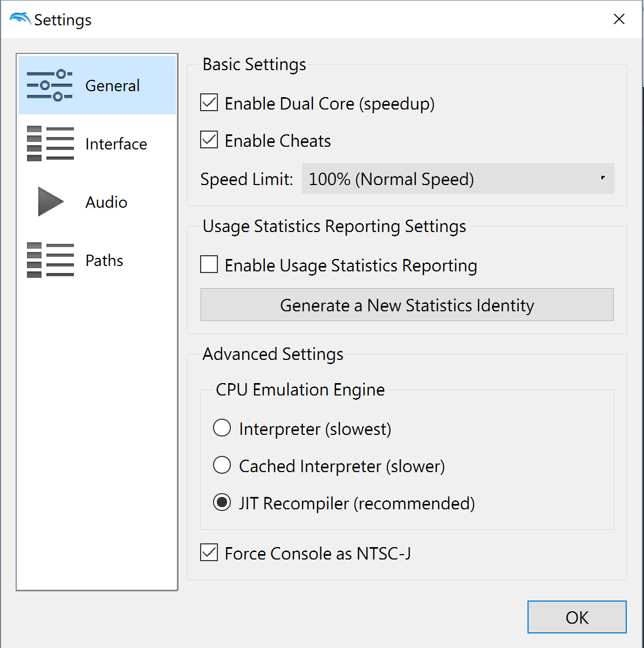Select the General tab label

tap(112, 86)
